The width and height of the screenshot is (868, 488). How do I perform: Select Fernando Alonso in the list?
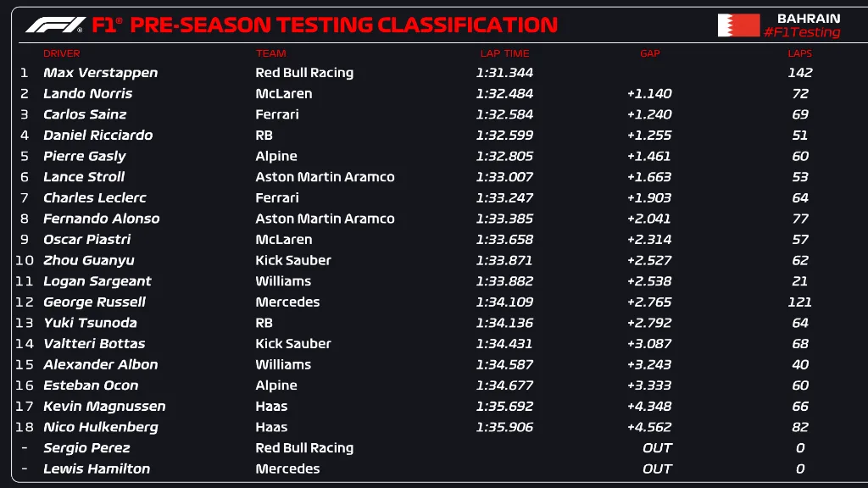(101, 219)
